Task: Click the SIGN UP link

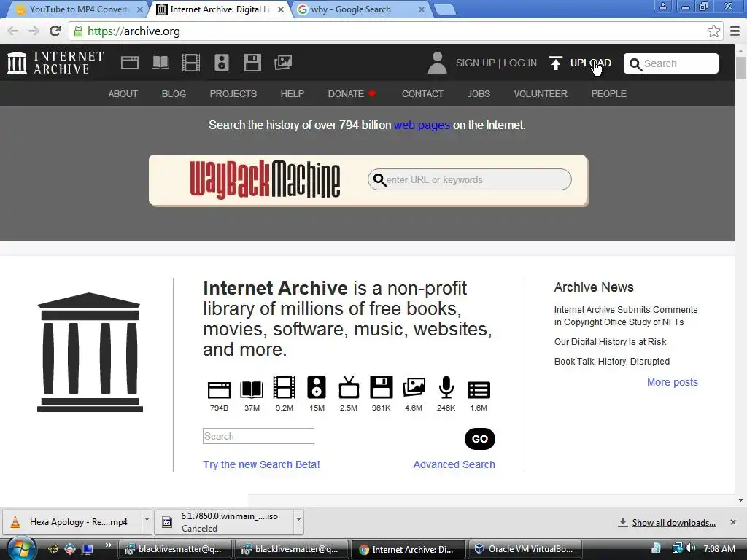Action: [x=475, y=63]
